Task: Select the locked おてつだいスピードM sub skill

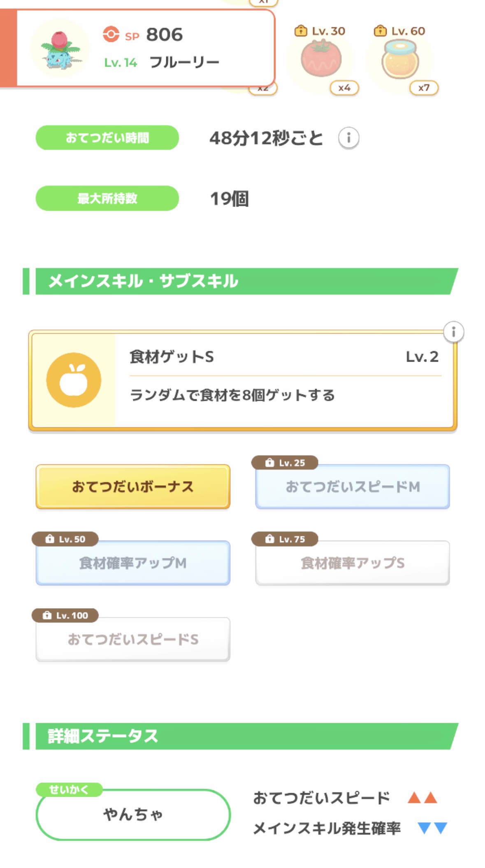Action: [353, 486]
